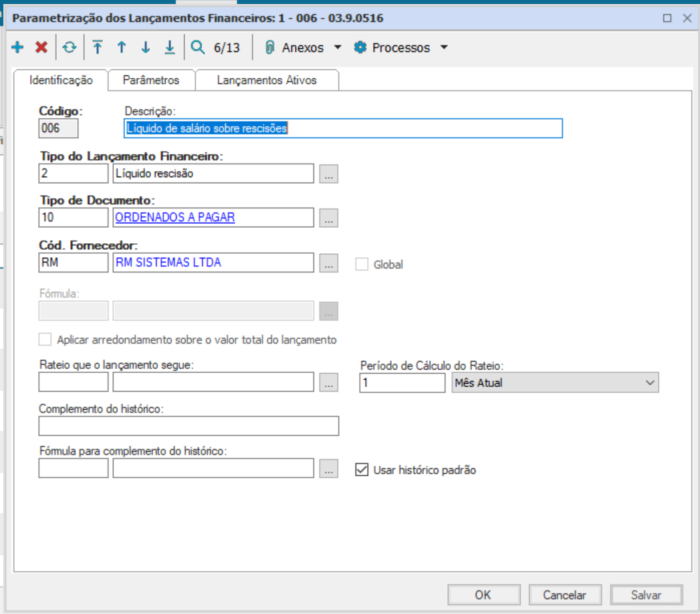The image size is (700, 614).
Task: Click Tipo de Documento code field 10
Action: click(x=74, y=218)
